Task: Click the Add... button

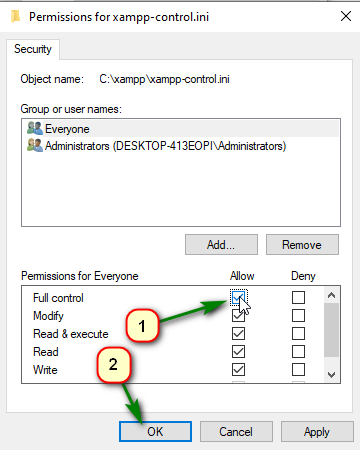Action: tap(221, 245)
